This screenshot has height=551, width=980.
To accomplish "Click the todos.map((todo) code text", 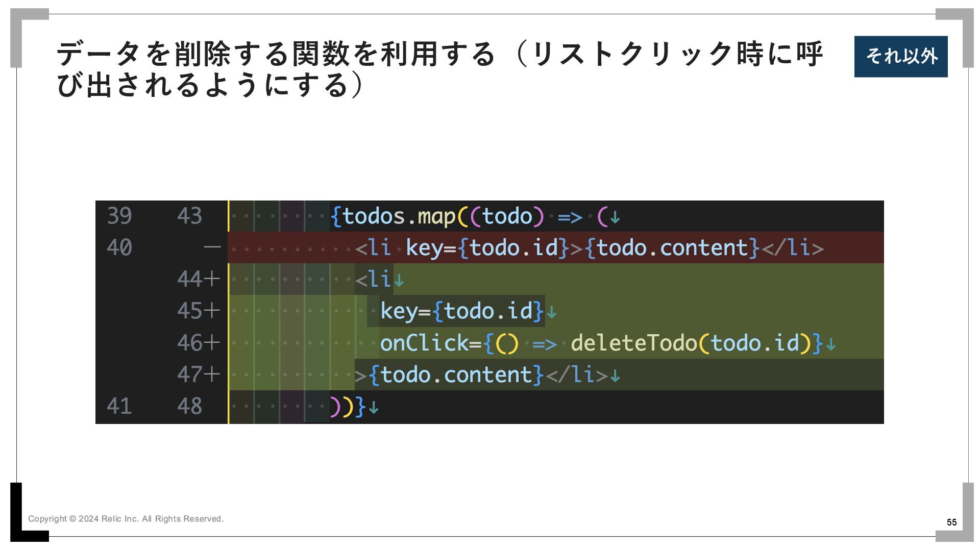I will click(x=437, y=216).
